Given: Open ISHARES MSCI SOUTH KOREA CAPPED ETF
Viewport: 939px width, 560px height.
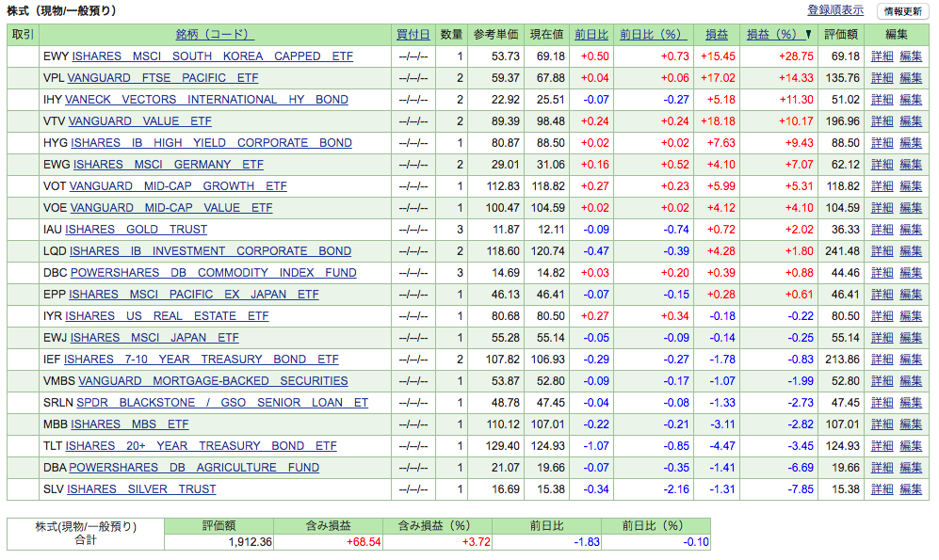Looking at the screenshot, I should (x=213, y=56).
